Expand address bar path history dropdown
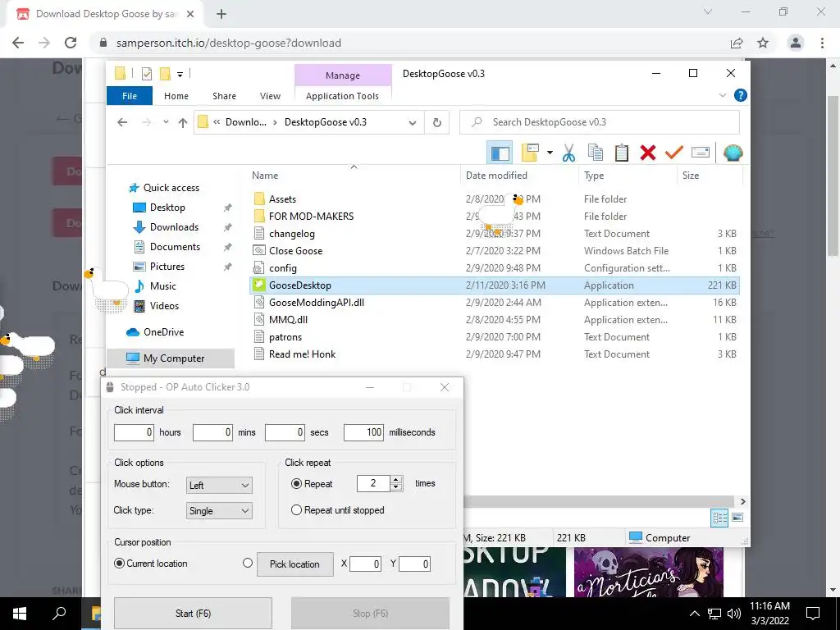 click(413, 123)
